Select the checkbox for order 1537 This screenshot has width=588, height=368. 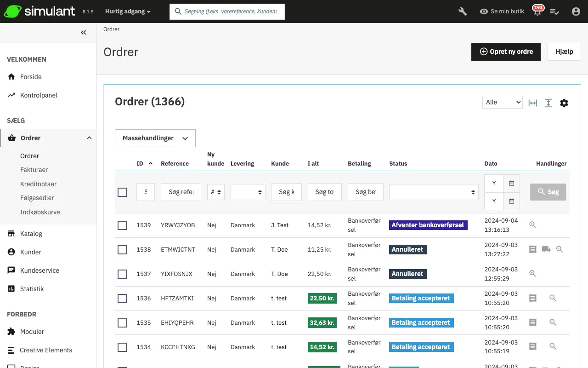click(x=122, y=274)
